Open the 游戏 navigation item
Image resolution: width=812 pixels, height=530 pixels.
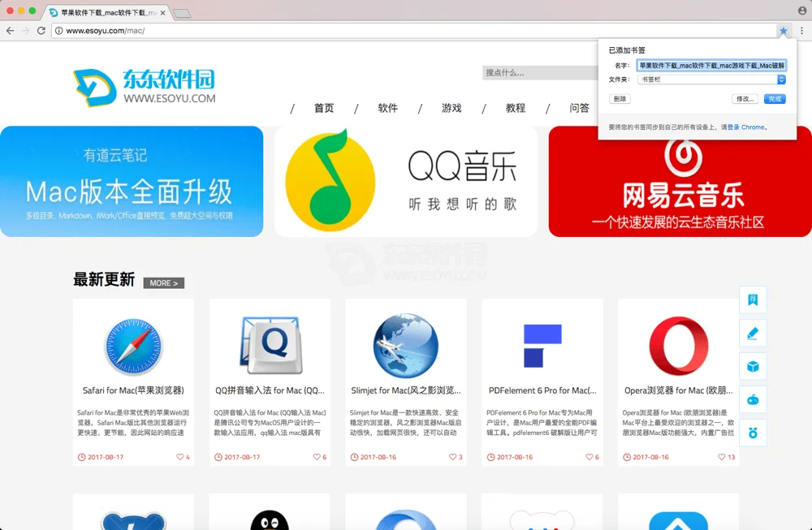451,108
